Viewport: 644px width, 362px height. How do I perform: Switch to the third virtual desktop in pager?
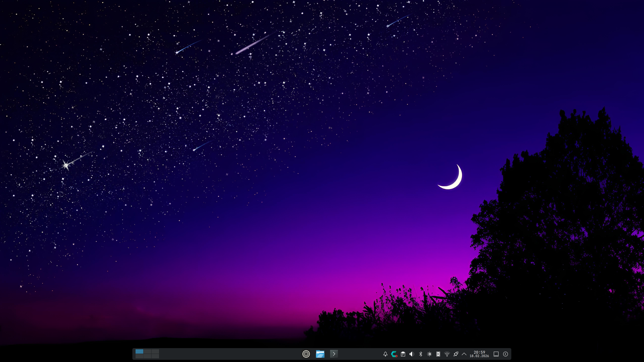pyautogui.click(x=155, y=351)
